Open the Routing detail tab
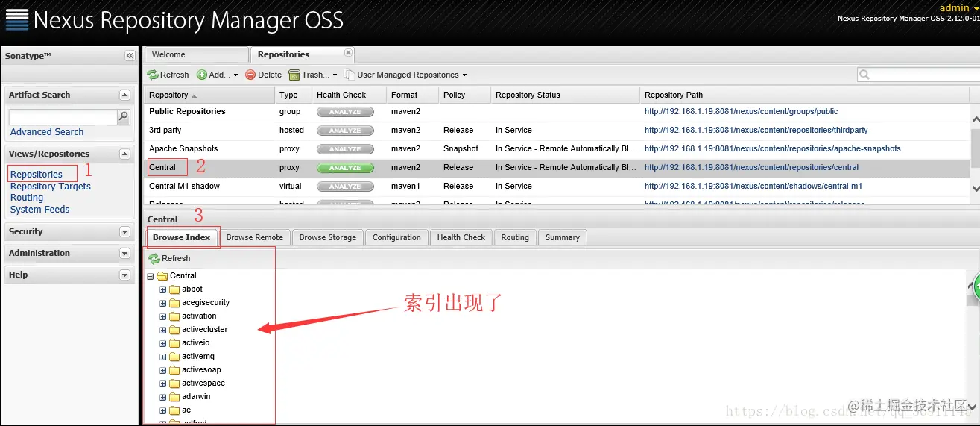 pos(515,237)
